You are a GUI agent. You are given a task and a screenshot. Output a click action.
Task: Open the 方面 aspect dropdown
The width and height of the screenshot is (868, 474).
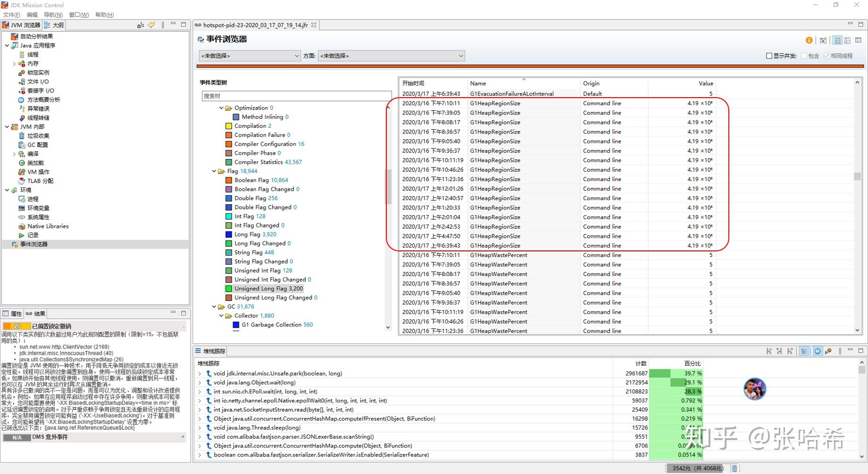[x=391, y=56]
